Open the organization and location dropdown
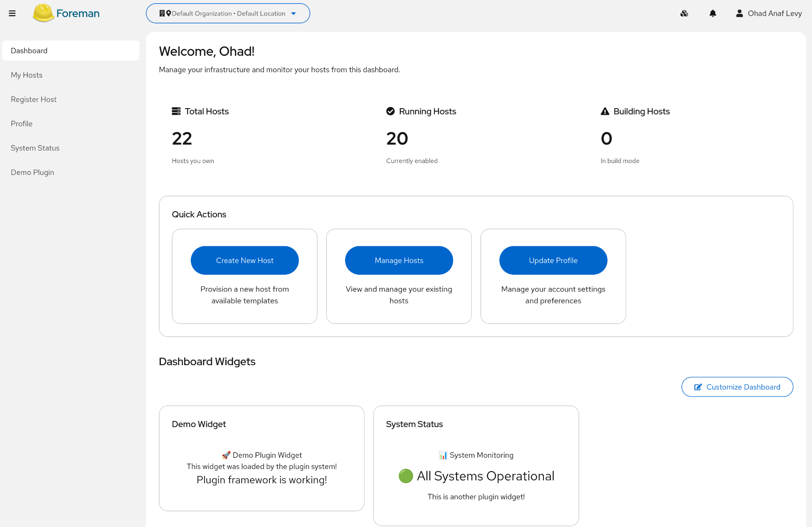Screen dimensions: 812x527 228,13
